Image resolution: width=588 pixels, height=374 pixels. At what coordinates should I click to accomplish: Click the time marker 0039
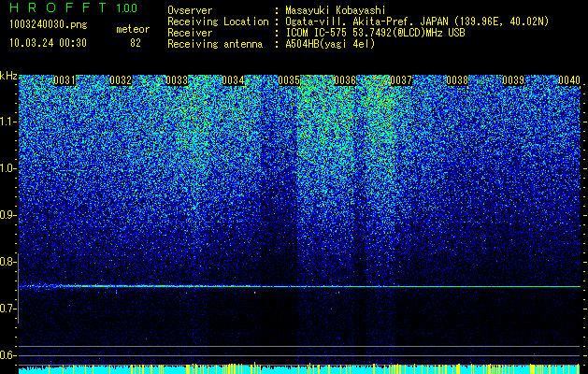point(513,80)
